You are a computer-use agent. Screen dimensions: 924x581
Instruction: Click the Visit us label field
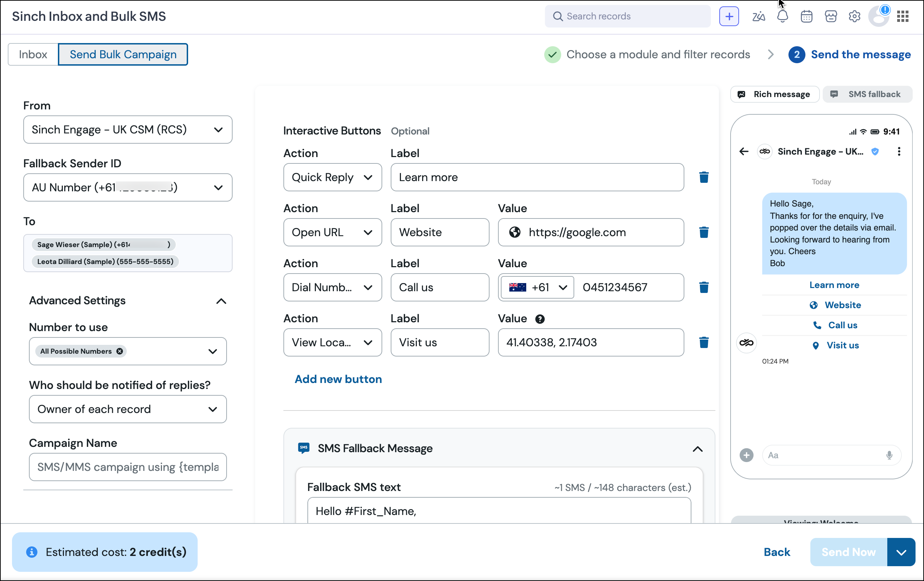pos(440,342)
